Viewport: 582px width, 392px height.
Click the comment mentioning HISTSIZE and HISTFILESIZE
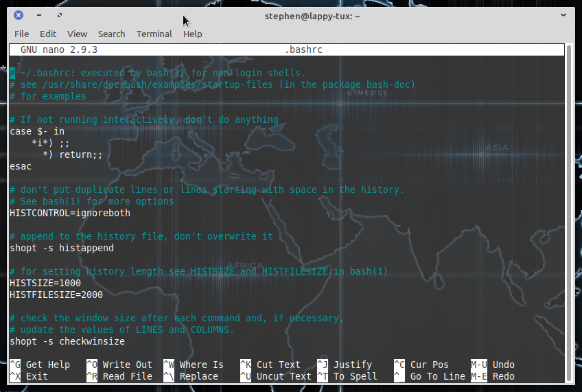pyautogui.click(x=198, y=271)
